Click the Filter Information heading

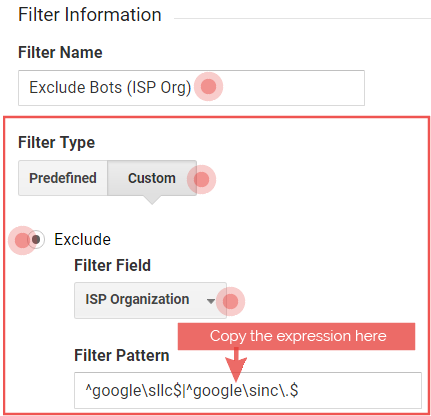(90, 15)
